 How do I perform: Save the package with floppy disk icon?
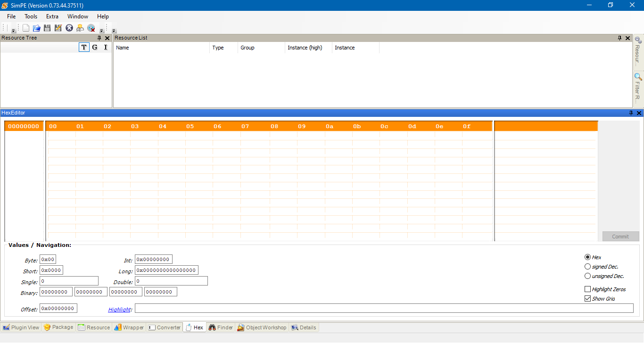(47, 28)
